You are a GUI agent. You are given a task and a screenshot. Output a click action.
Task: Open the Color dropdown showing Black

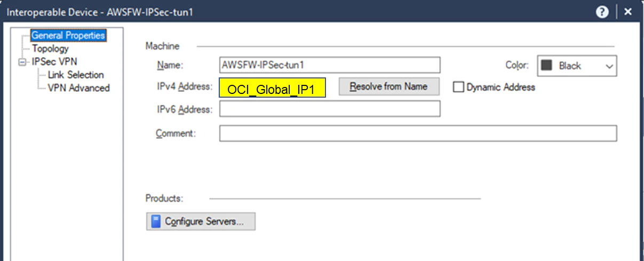[x=577, y=66]
